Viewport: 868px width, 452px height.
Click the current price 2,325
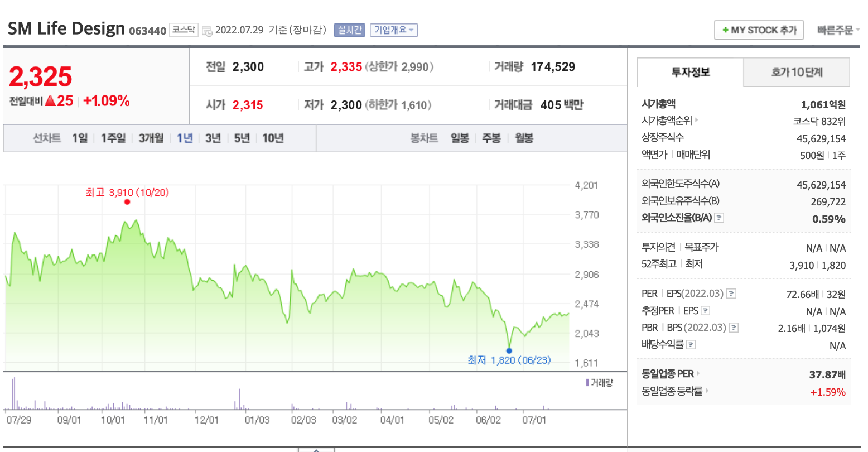coord(41,76)
